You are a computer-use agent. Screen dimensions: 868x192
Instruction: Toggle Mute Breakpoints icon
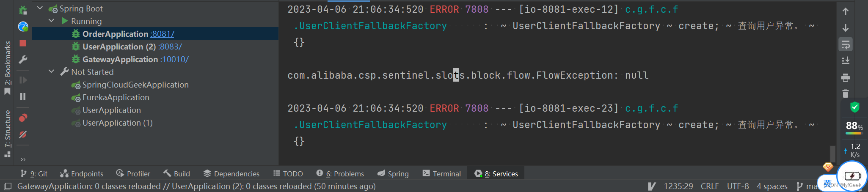pos(23,134)
